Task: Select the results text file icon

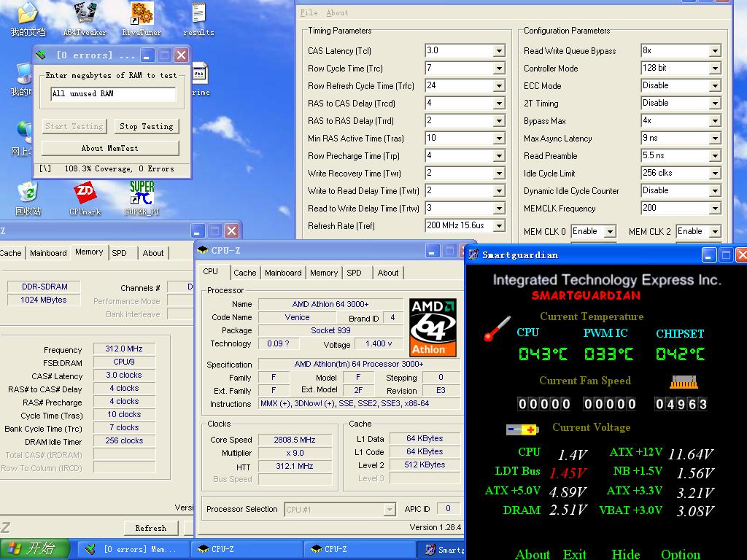Action: tap(198, 13)
